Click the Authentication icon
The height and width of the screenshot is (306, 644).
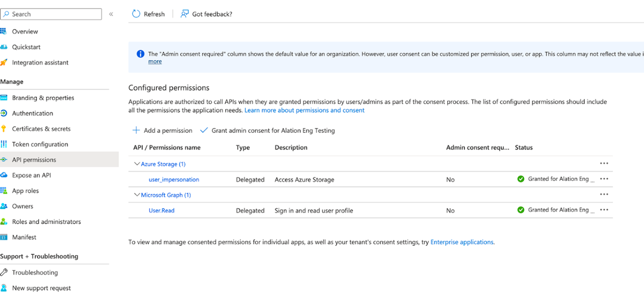tap(4, 113)
